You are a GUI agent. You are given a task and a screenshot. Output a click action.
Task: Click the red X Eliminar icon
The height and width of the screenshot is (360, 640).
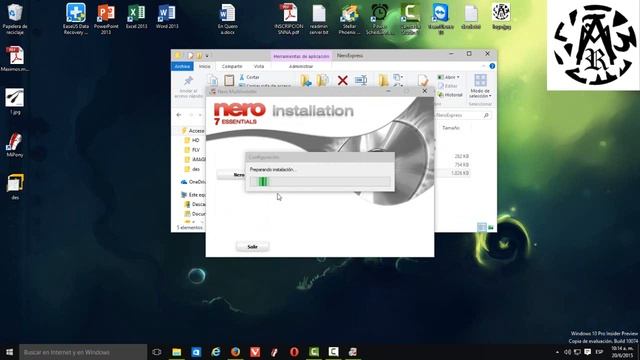pyautogui.click(x=342, y=80)
